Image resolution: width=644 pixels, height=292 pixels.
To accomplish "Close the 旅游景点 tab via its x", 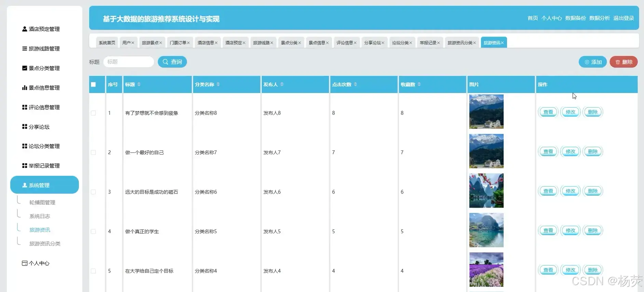I will pos(161,43).
